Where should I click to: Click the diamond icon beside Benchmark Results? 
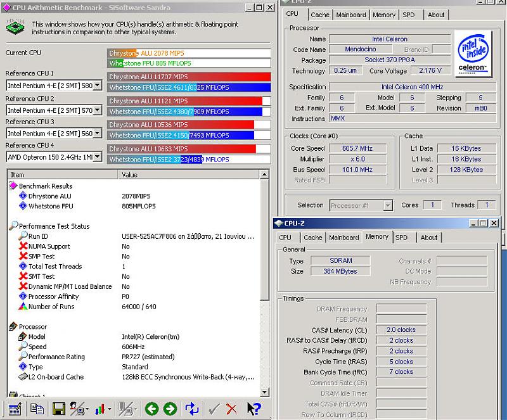click(13, 186)
